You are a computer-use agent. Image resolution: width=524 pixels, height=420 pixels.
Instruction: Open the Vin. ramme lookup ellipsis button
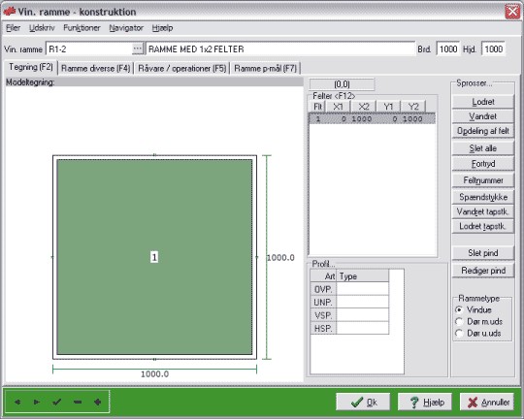138,48
